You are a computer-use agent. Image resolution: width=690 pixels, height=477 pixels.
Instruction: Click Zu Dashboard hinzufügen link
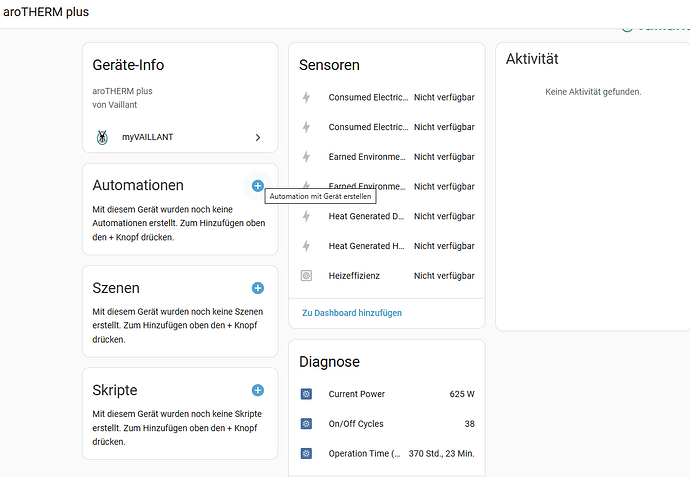click(352, 313)
